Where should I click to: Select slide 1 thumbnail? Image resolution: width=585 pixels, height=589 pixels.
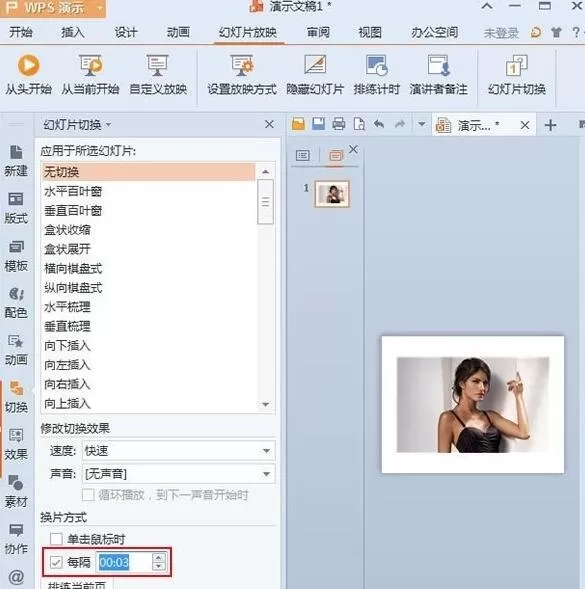click(332, 194)
